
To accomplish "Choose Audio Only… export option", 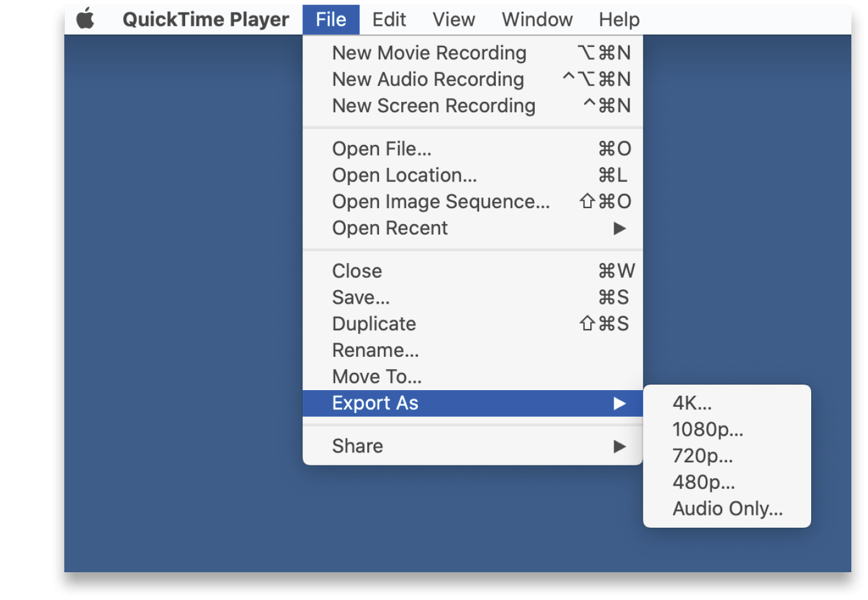I will point(727,509).
